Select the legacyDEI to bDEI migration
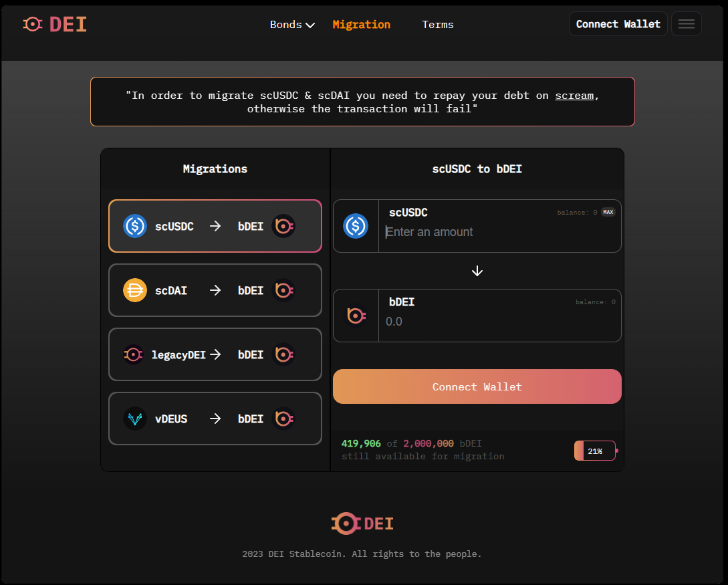The width and height of the screenshot is (728, 585). pyautogui.click(x=215, y=354)
